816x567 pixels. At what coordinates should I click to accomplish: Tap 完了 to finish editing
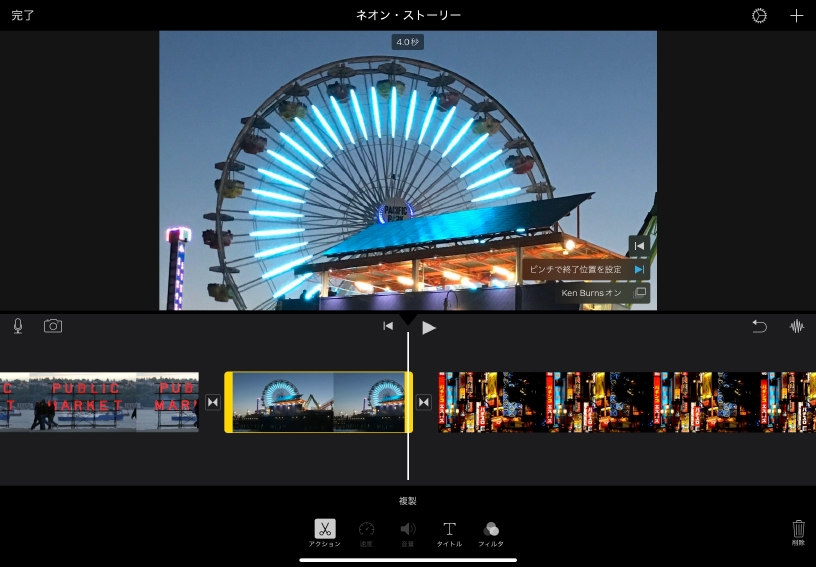point(22,16)
